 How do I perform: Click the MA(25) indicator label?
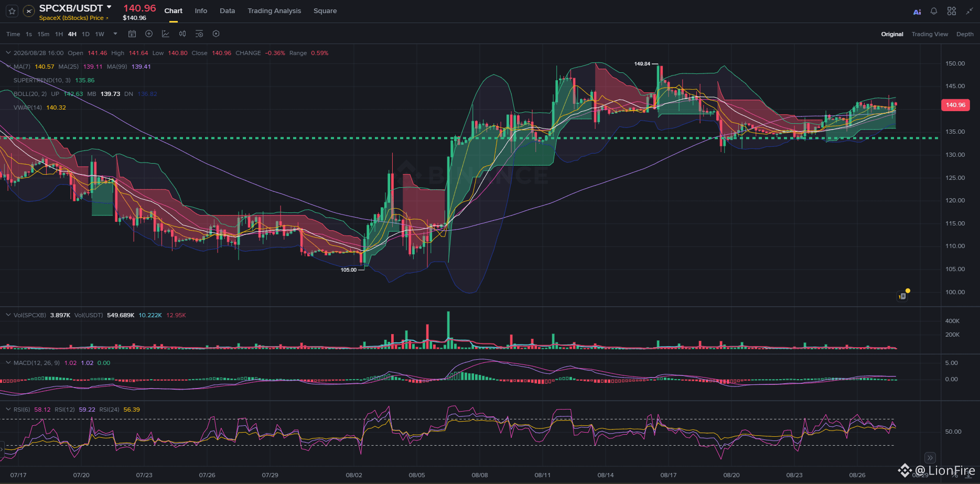pyautogui.click(x=69, y=67)
